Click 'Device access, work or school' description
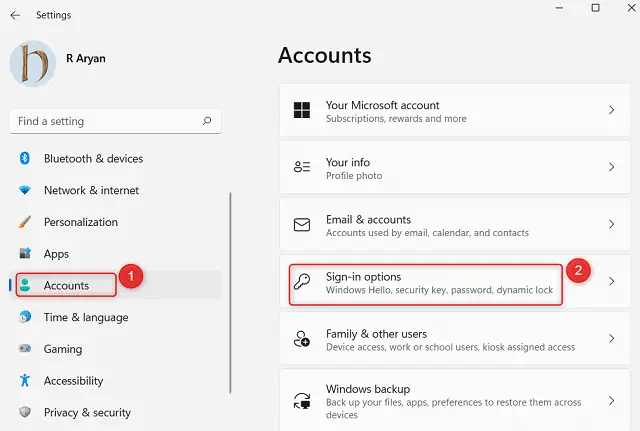This screenshot has width=640, height=431. pos(451,347)
